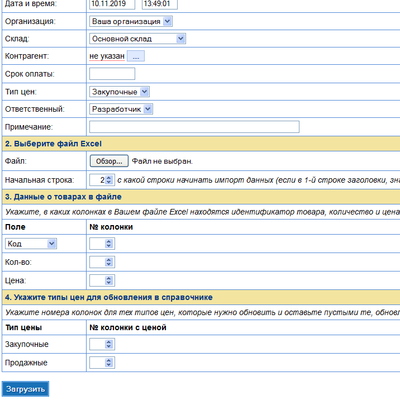This screenshot has height=400, width=400.
Task: Click the Примечание text field
Action: tap(194, 127)
